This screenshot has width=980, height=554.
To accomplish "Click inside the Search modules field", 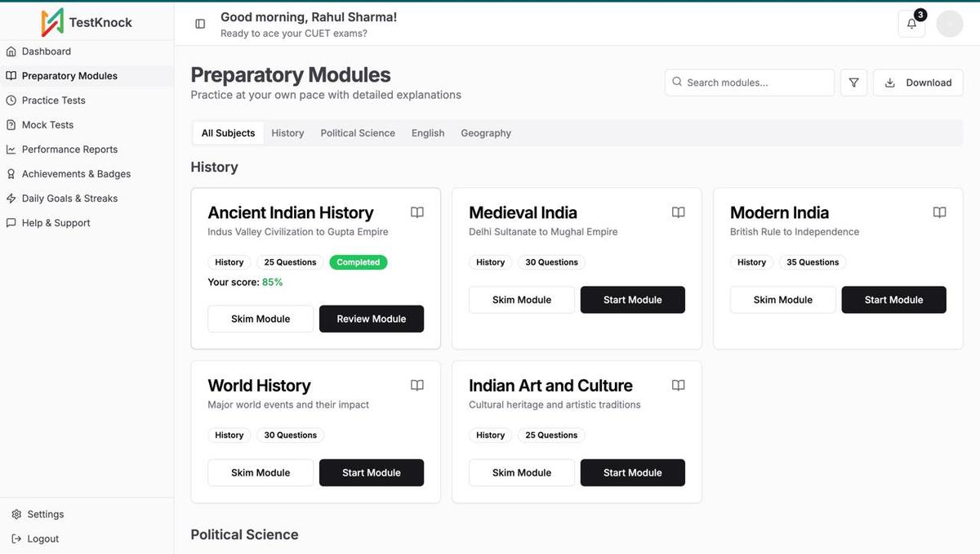I will point(749,82).
